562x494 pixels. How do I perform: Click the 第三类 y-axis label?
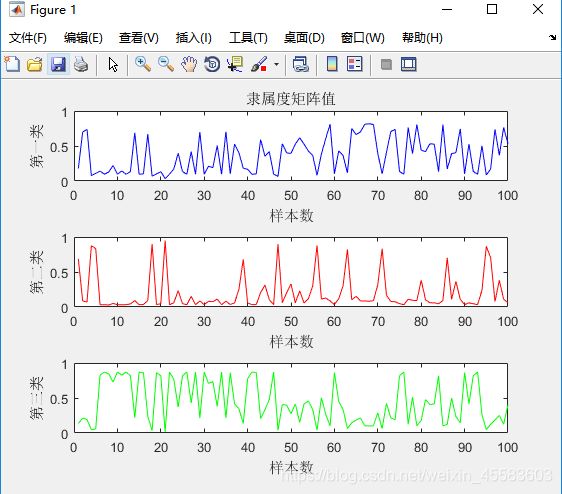tap(37, 398)
